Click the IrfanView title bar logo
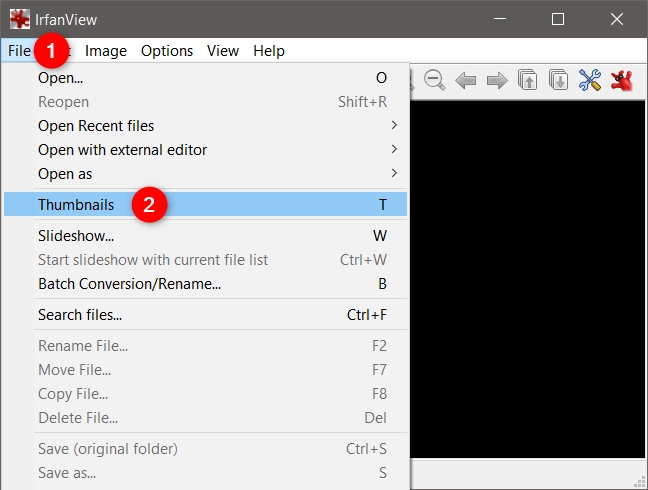648x490 pixels. (19, 19)
